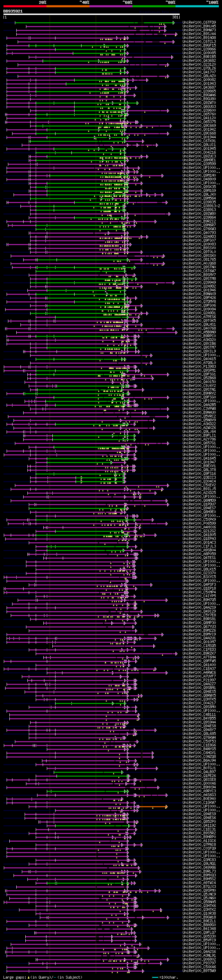The image size is (222, 980).
Task: Click label UniRef100_Q852P0
Action: tap(199, 821)
